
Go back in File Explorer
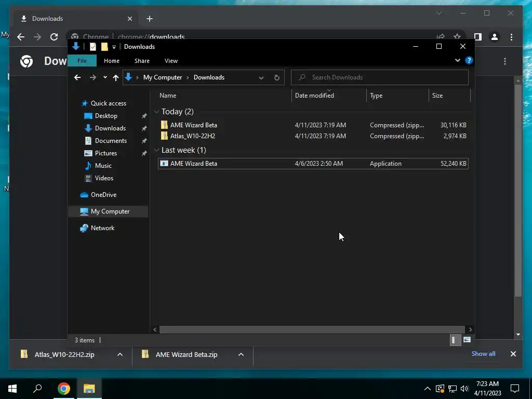point(77,77)
